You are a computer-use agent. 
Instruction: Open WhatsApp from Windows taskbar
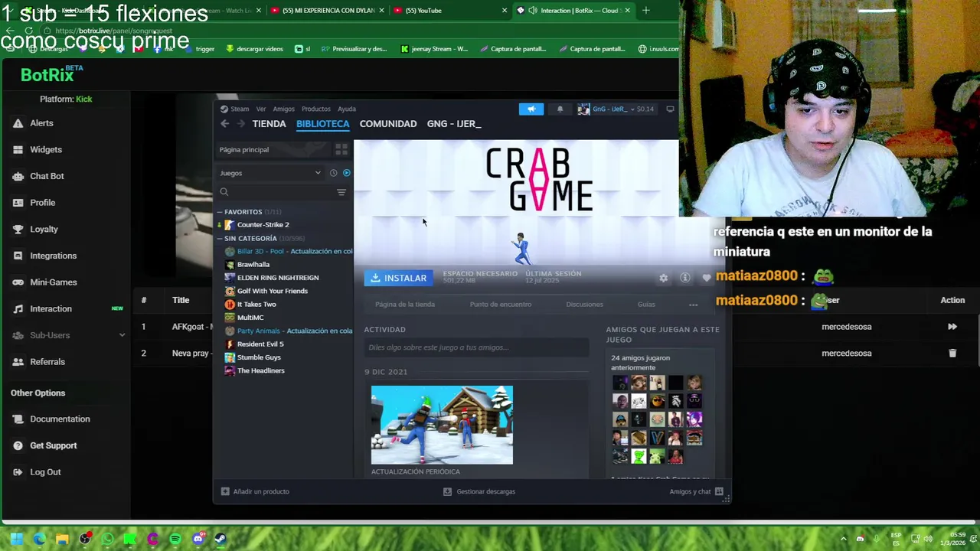pyautogui.click(x=107, y=539)
